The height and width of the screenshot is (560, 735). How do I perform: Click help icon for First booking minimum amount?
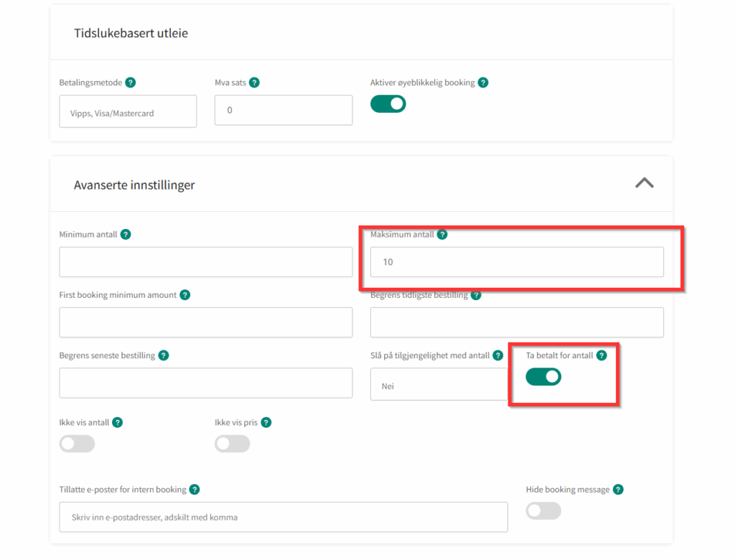(185, 295)
